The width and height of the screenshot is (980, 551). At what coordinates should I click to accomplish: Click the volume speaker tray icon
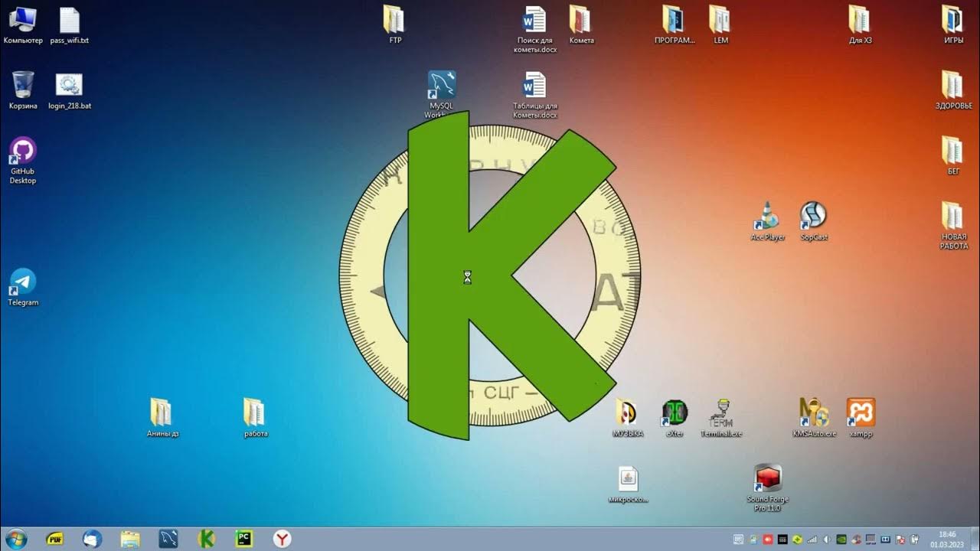pyautogui.click(x=827, y=540)
